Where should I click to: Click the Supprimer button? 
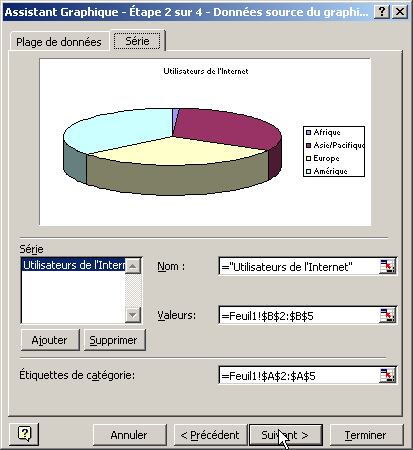114,340
